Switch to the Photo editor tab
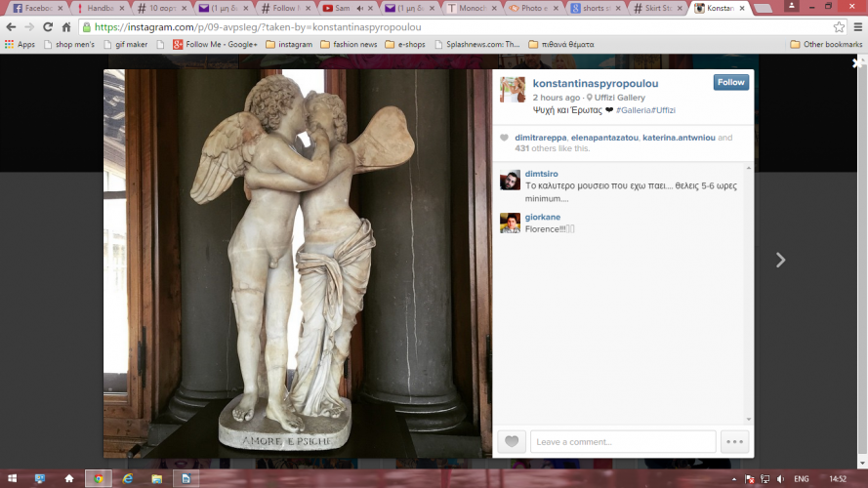This screenshot has height=488, width=868. click(x=534, y=9)
